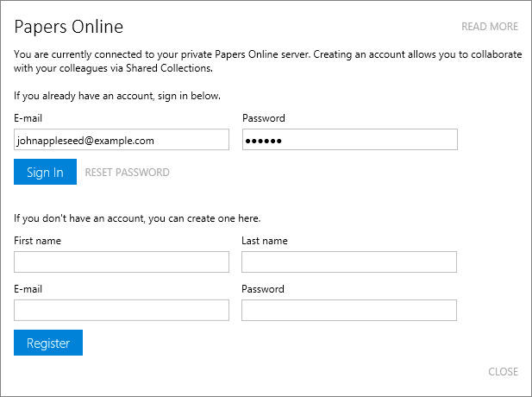Click the Password label above the dotted field

pos(264,118)
